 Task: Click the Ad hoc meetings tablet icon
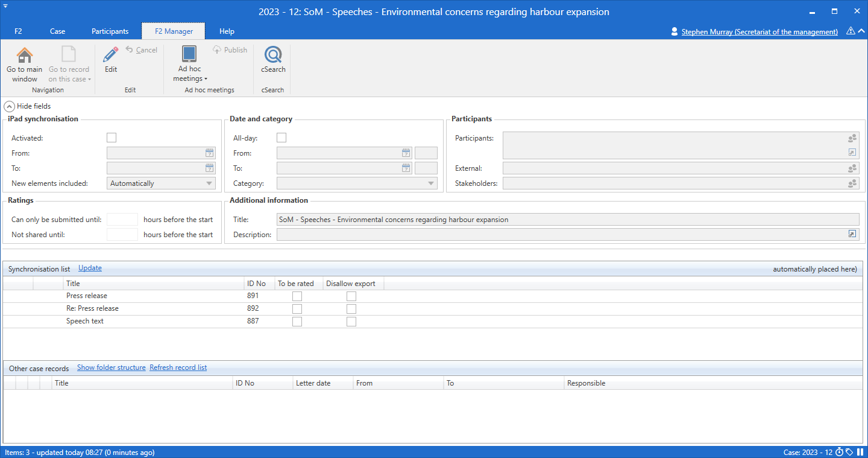click(x=189, y=54)
